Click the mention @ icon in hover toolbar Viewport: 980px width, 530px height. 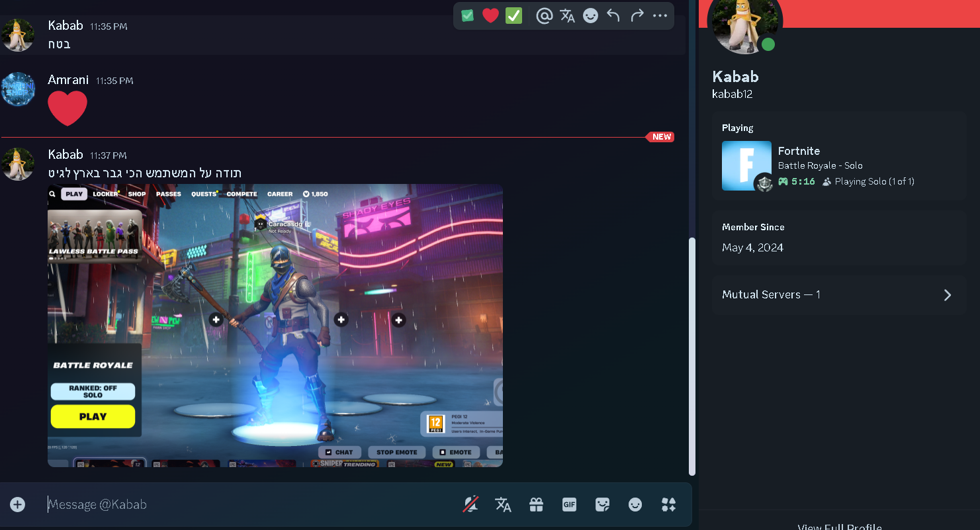544,16
